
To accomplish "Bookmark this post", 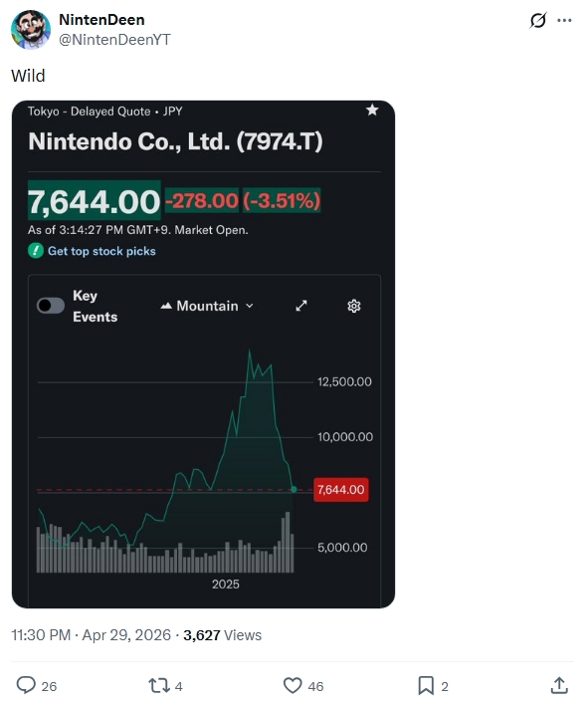I will [426, 685].
